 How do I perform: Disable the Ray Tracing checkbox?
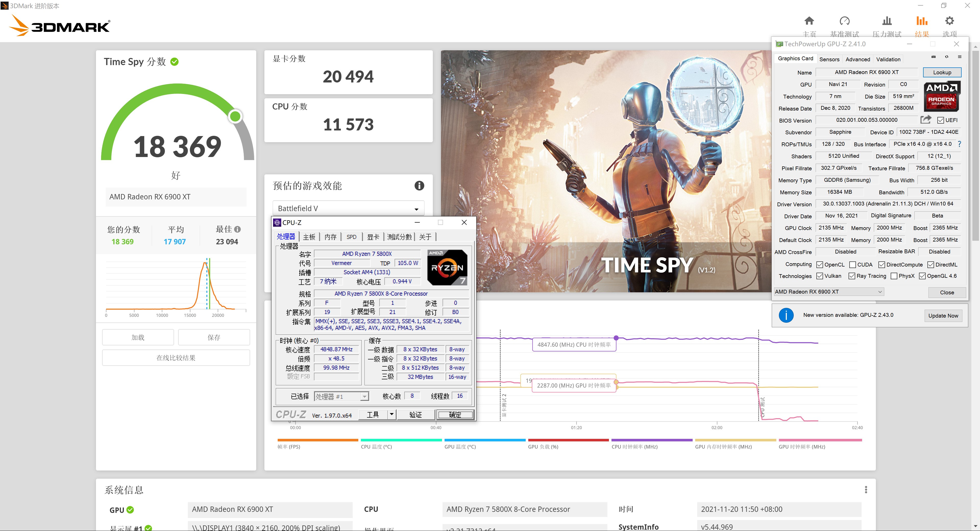(x=852, y=276)
